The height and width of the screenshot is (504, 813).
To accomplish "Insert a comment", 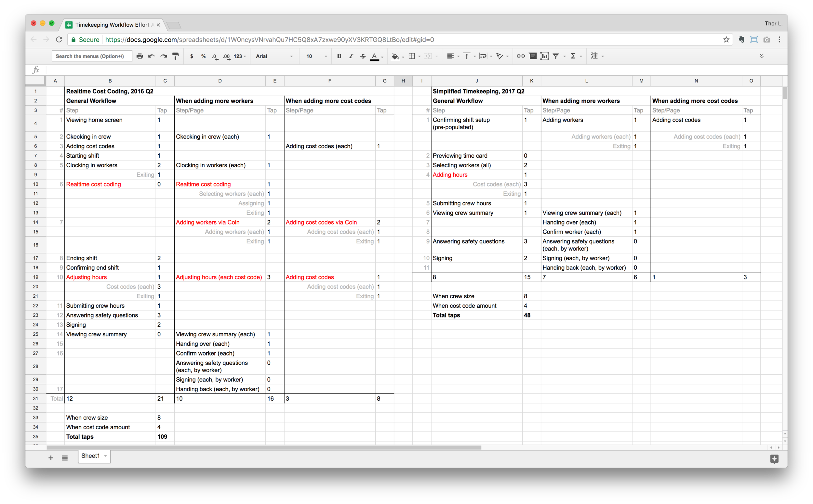I will pyautogui.click(x=533, y=56).
